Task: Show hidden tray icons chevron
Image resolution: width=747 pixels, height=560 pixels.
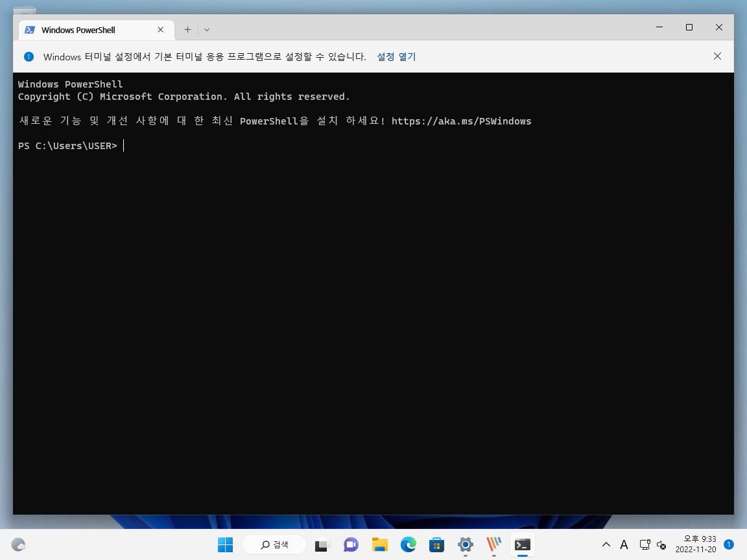Action: 606,544
